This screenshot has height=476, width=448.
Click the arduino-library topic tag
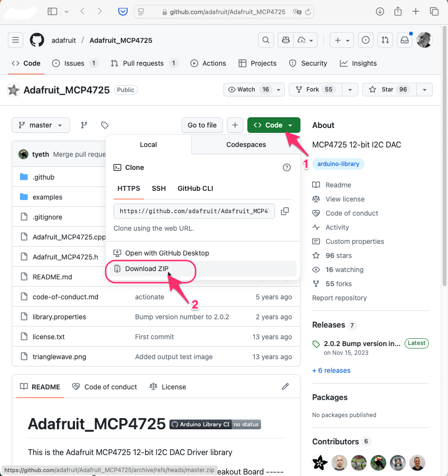pos(338,164)
